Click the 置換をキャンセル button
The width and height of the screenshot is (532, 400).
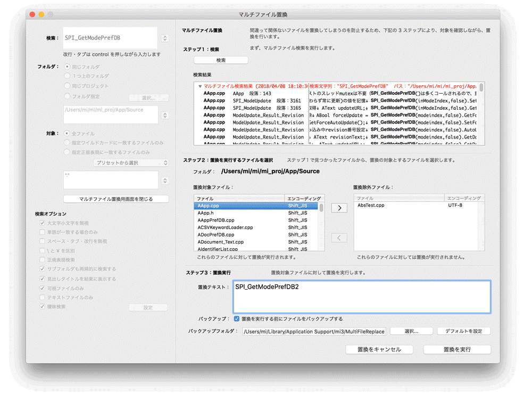pos(379,349)
